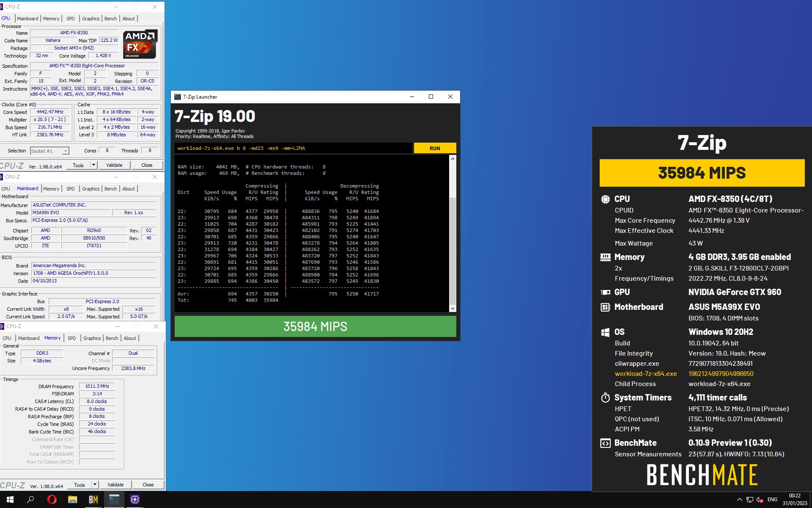Click Windows OS icon in BenchMate panel
This screenshot has height=508, width=812.
[605, 332]
